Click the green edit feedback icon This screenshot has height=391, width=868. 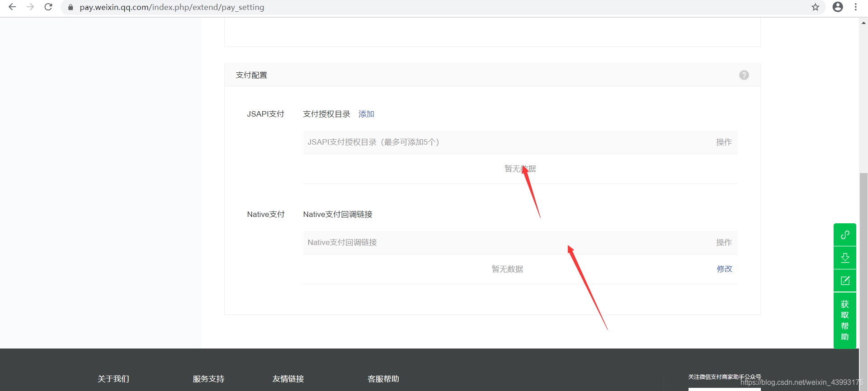845,281
